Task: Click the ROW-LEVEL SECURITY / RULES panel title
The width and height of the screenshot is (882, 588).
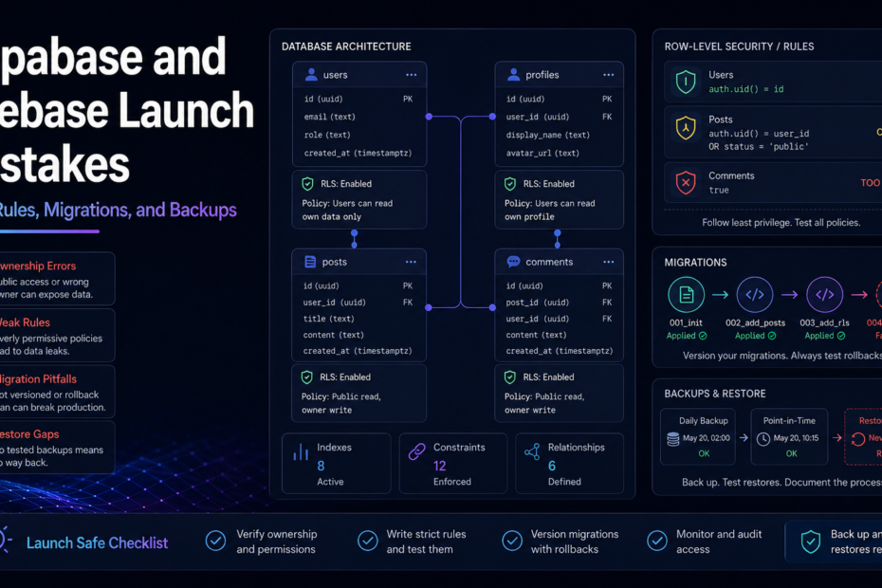Action: pos(739,46)
